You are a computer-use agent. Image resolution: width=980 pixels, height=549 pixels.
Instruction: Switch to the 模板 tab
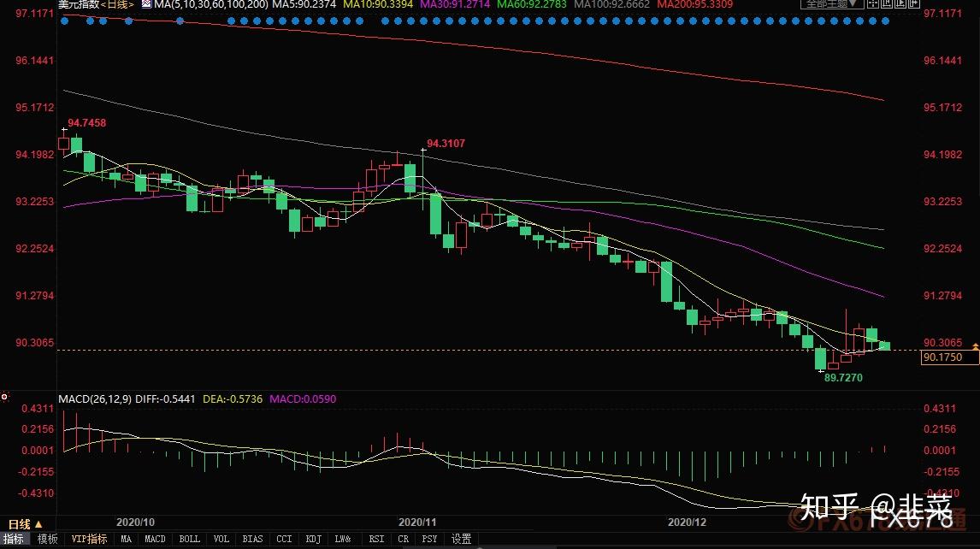[48, 540]
